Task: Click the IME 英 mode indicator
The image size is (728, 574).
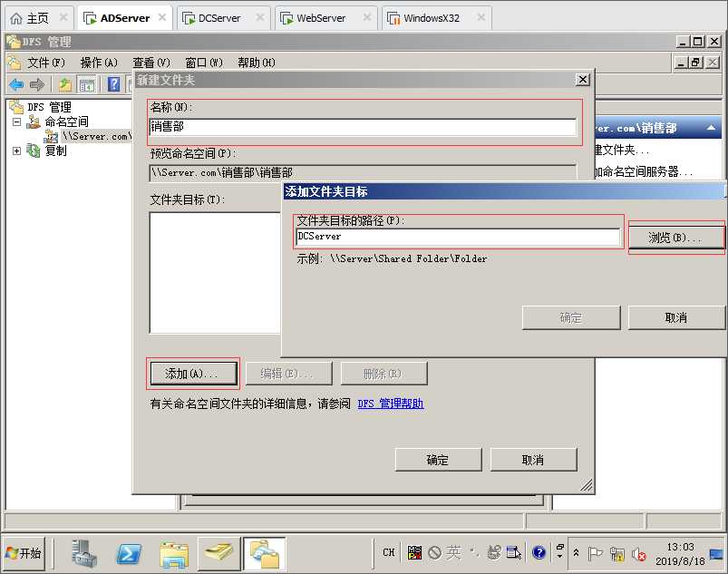Action: coord(453,552)
